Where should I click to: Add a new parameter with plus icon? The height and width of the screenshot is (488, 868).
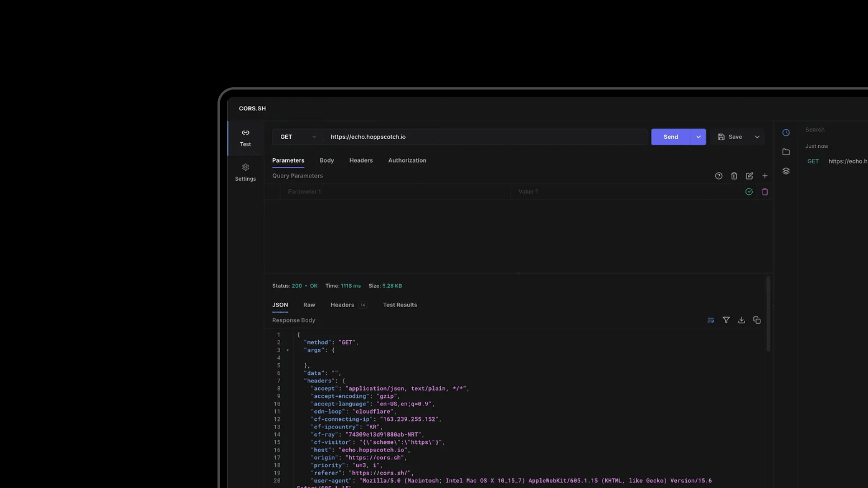765,176
